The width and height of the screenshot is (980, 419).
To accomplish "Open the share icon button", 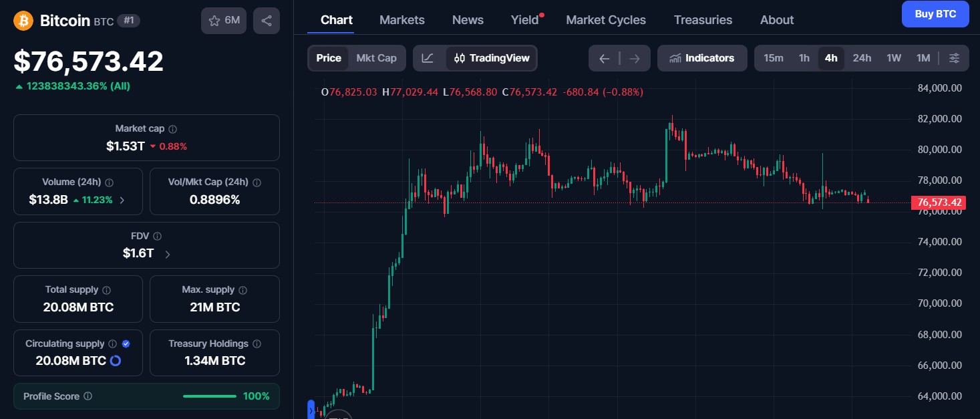I will tap(267, 21).
